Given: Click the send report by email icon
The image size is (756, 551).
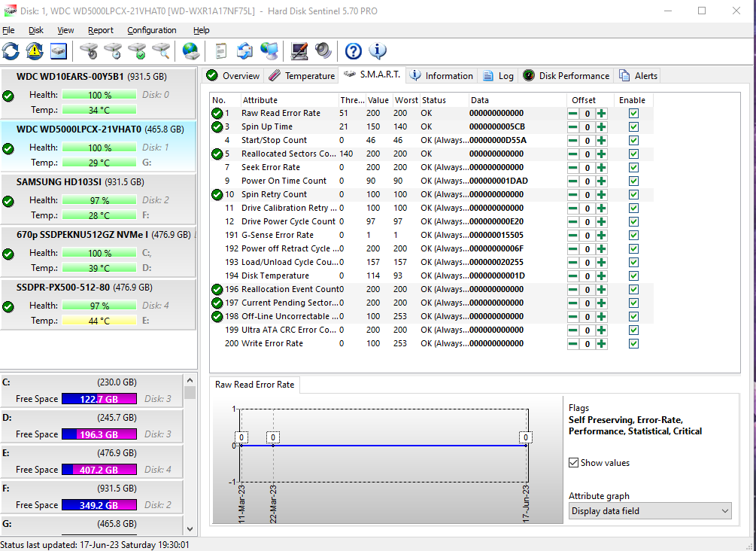Looking at the screenshot, I should pos(245,50).
